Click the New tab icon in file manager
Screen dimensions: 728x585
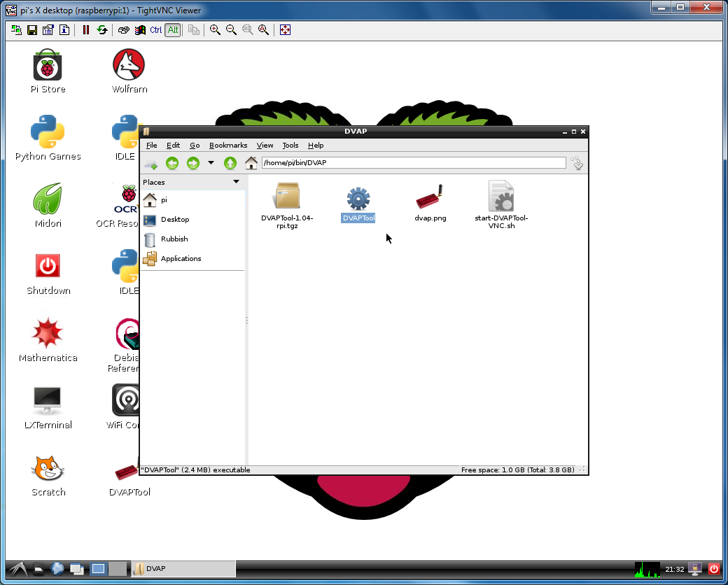coord(151,164)
